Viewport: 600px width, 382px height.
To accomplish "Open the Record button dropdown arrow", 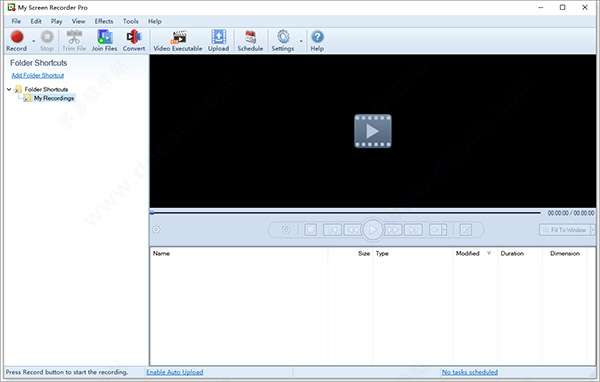I will click(34, 41).
